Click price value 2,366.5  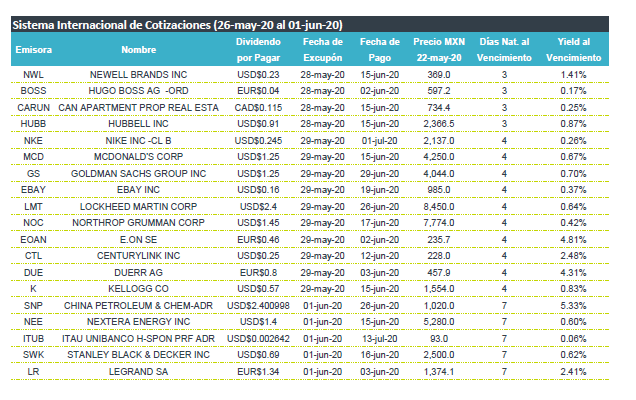[x=439, y=124]
